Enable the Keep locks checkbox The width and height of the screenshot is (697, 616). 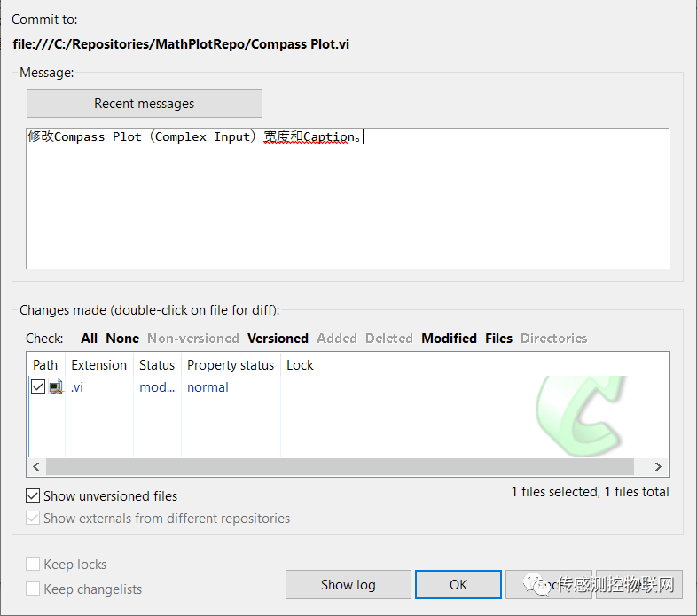[34, 565]
